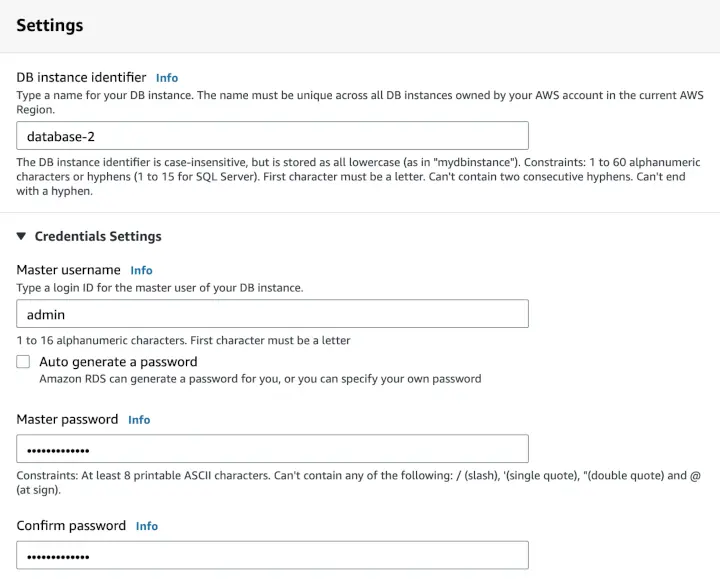Click inside the Confirm password field
This screenshot has height=579, width=720.
point(272,555)
